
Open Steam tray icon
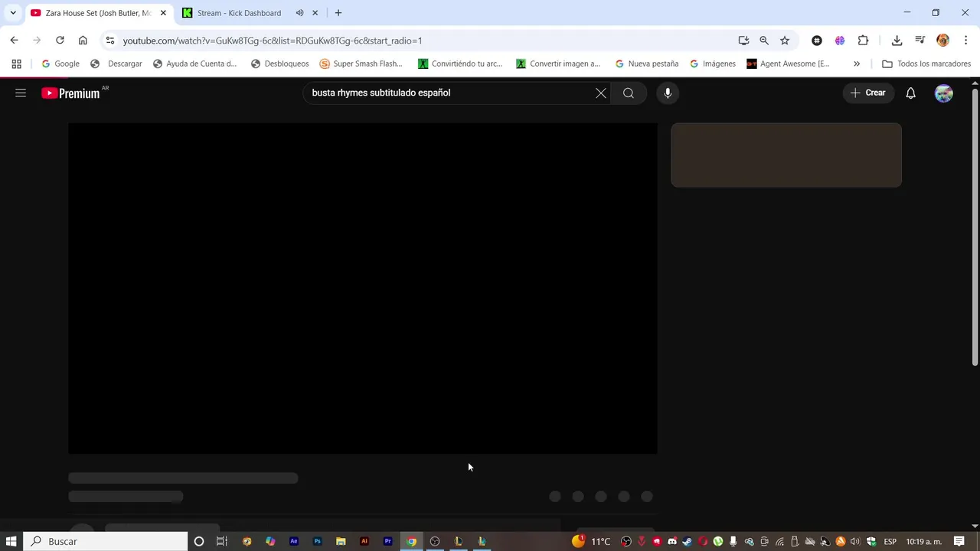(x=687, y=541)
